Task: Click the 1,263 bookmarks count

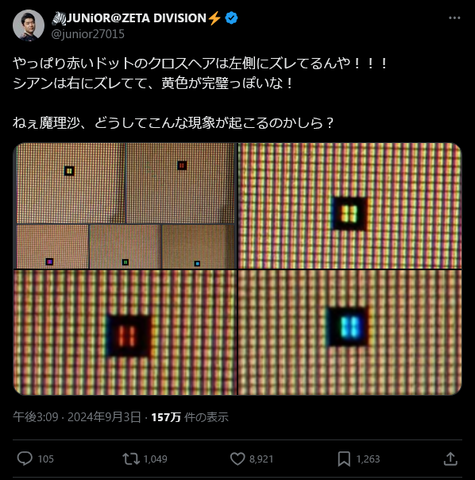Action: (368, 459)
